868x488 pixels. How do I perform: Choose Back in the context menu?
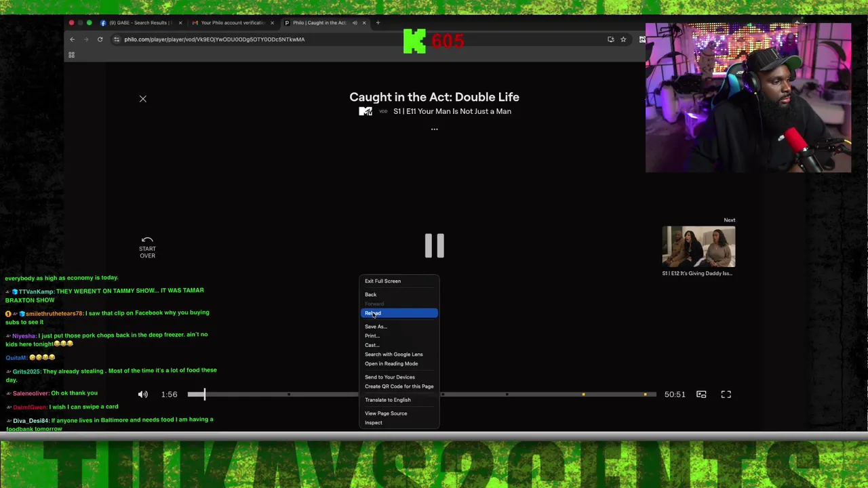399,295
